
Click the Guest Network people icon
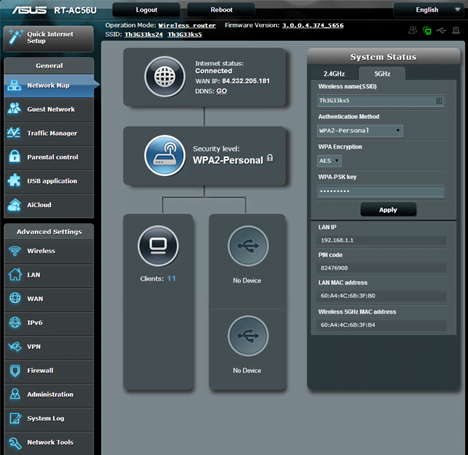click(x=14, y=108)
